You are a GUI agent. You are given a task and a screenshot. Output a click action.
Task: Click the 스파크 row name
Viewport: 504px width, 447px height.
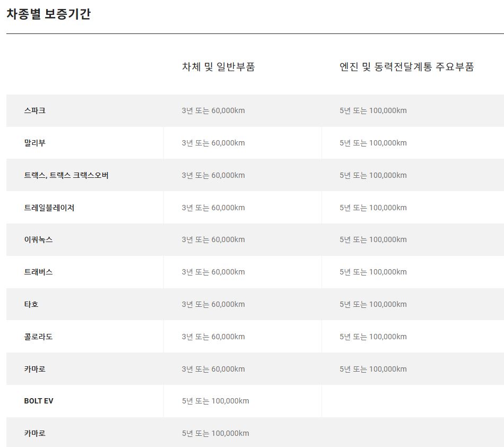[x=34, y=110]
